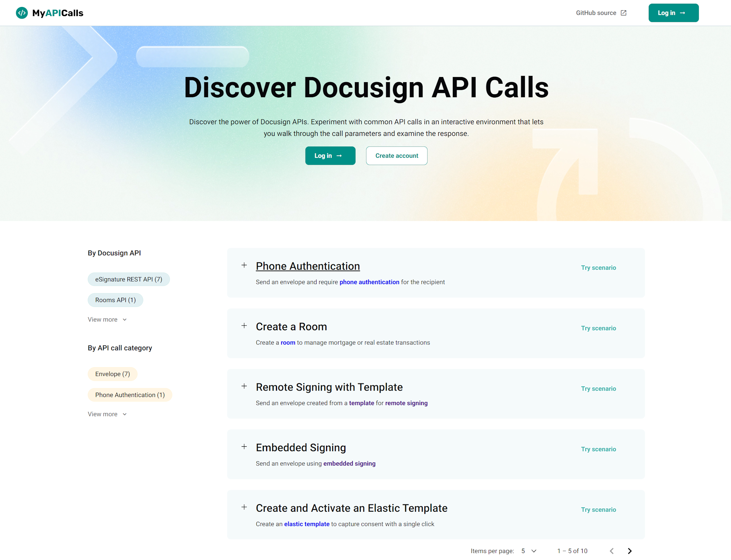The image size is (731, 560).
Task: Expand the Create and Activate an Elastic Template scenario
Action: click(x=244, y=507)
